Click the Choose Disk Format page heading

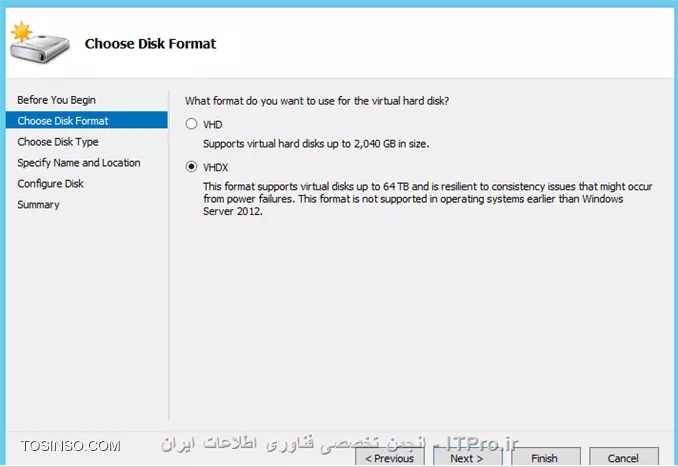pyautogui.click(x=150, y=44)
